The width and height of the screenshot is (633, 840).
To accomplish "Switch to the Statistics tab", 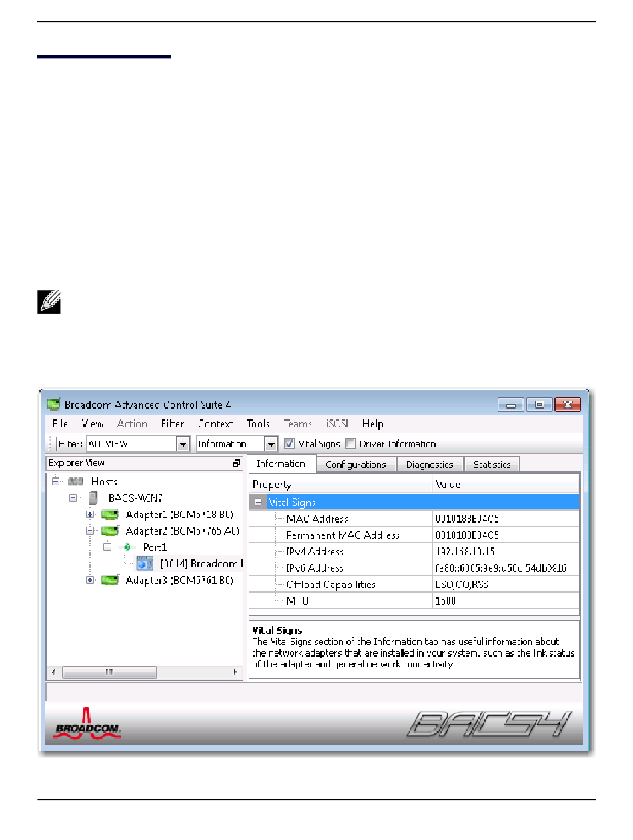I will tap(492, 465).
